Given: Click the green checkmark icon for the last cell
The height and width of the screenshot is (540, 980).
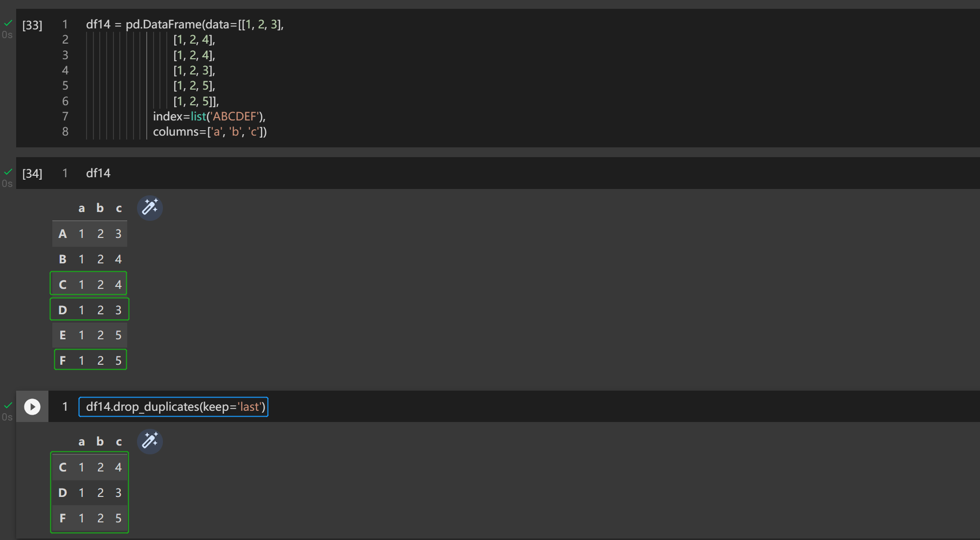Looking at the screenshot, I should (x=8, y=405).
